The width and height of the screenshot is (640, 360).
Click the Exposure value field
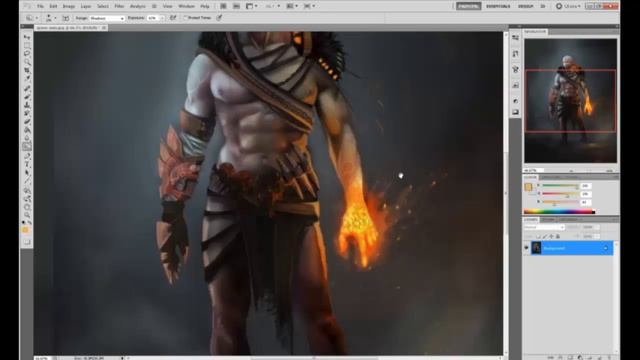tap(153, 18)
